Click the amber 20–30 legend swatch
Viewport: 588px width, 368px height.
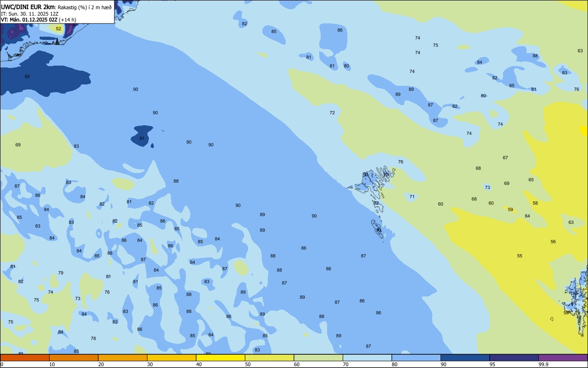click(x=123, y=357)
